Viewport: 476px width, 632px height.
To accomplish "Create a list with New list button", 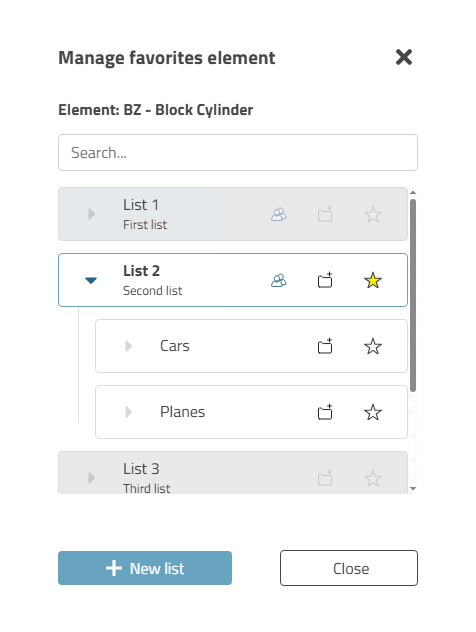I will click(x=145, y=568).
